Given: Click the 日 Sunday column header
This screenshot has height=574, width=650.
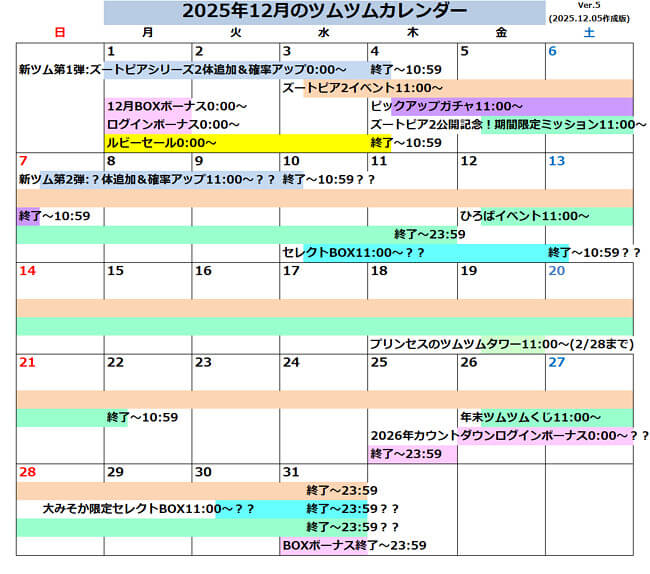Looking at the screenshot, I should pyautogui.click(x=59, y=33).
